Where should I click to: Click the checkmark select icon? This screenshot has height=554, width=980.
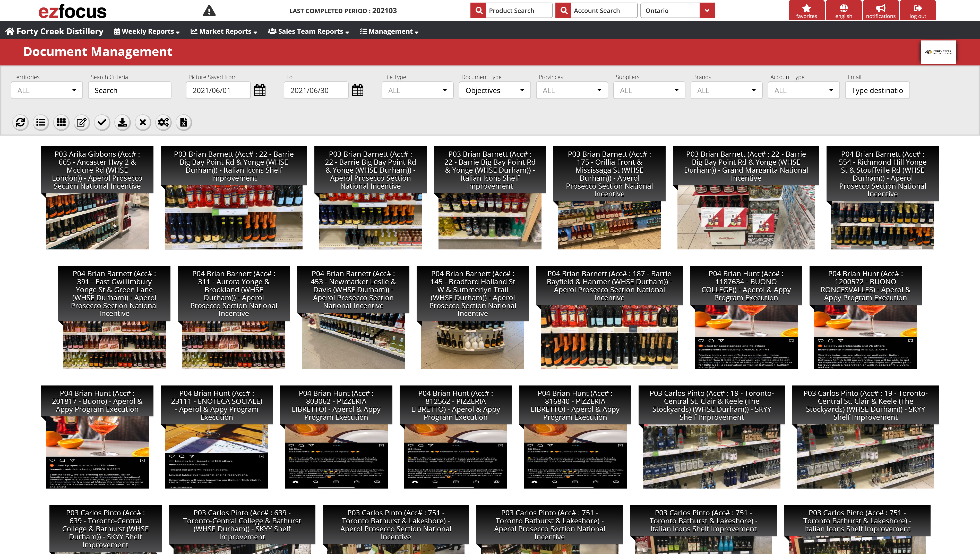[102, 122]
